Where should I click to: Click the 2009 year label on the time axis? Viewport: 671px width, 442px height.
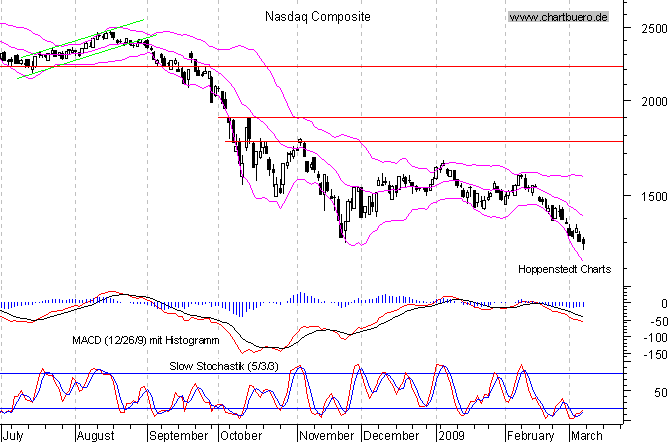(x=452, y=436)
